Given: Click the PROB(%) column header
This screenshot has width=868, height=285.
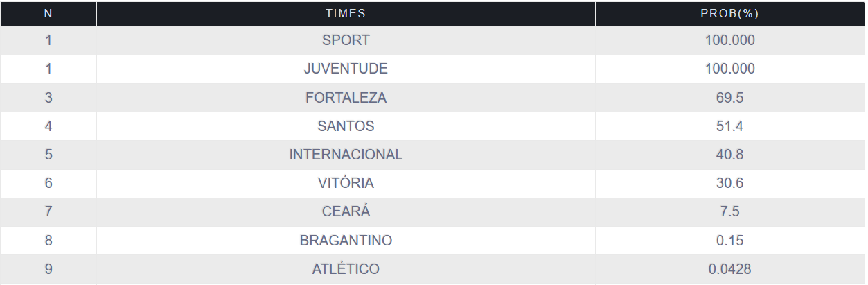Looking at the screenshot, I should click(729, 13).
